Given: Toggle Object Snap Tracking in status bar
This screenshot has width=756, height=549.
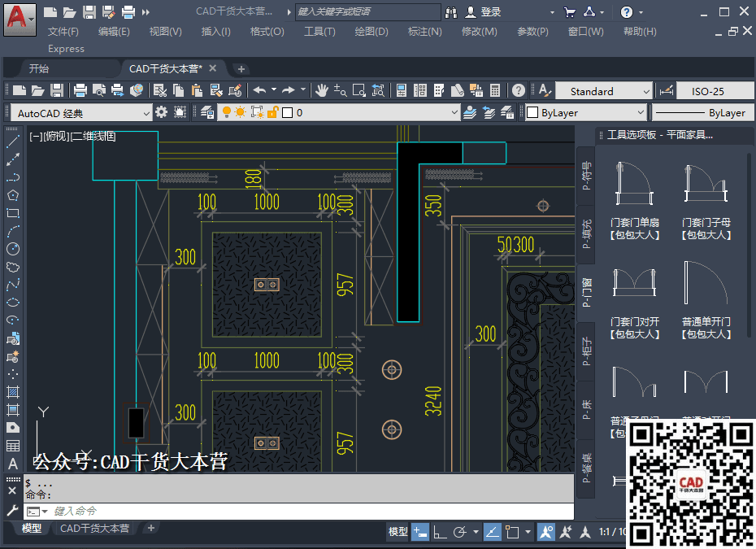Looking at the screenshot, I should click(x=492, y=532).
